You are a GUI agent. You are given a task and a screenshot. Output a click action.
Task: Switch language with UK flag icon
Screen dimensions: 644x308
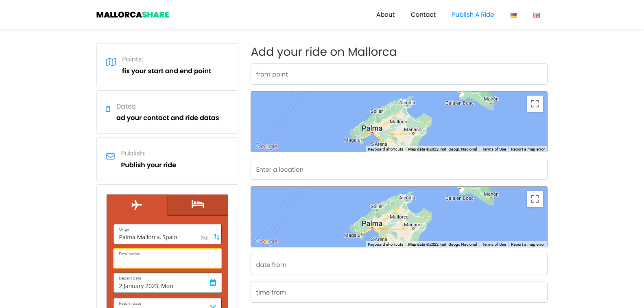537,15
